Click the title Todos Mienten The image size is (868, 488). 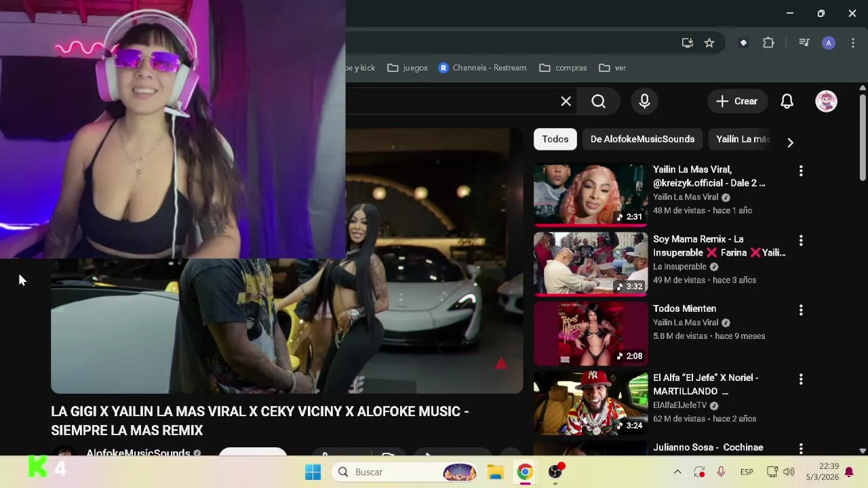[684, 308]
